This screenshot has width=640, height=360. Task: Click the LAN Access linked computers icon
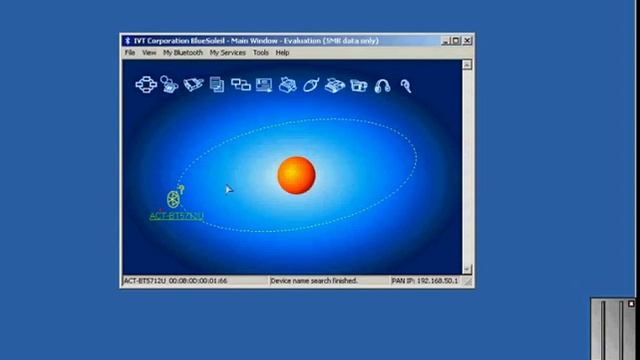[241, 84]
